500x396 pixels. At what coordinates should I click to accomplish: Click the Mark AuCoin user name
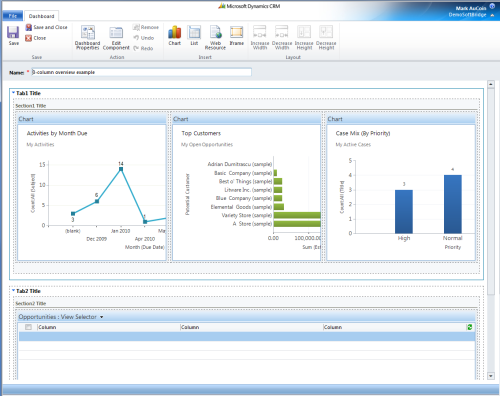coord(471,8)
